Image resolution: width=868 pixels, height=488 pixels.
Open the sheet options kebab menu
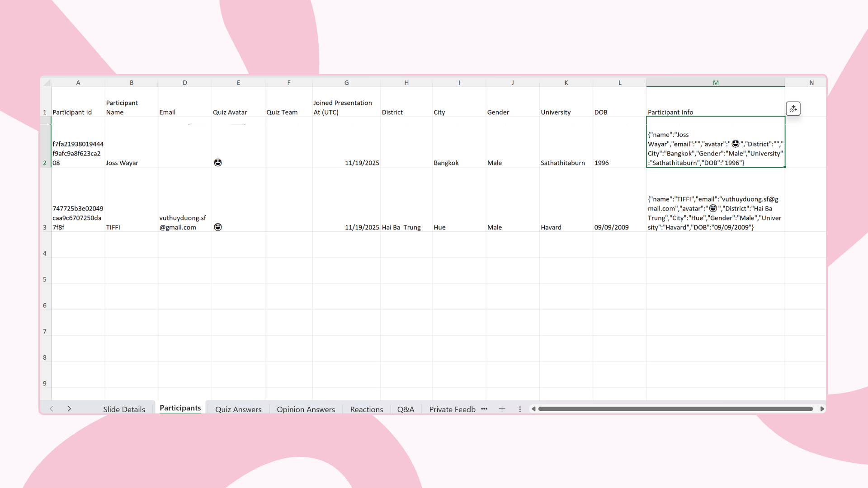coord(520,409)
